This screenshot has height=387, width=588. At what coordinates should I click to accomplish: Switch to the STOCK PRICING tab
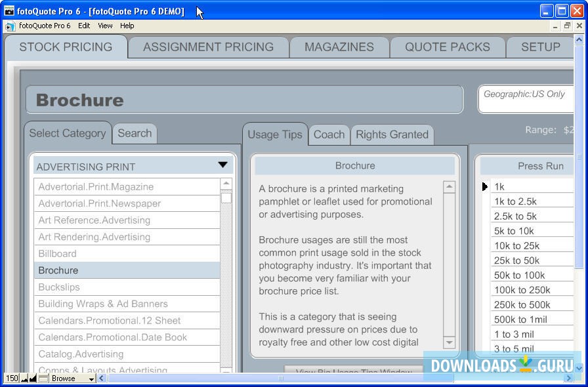click(66, 47)
